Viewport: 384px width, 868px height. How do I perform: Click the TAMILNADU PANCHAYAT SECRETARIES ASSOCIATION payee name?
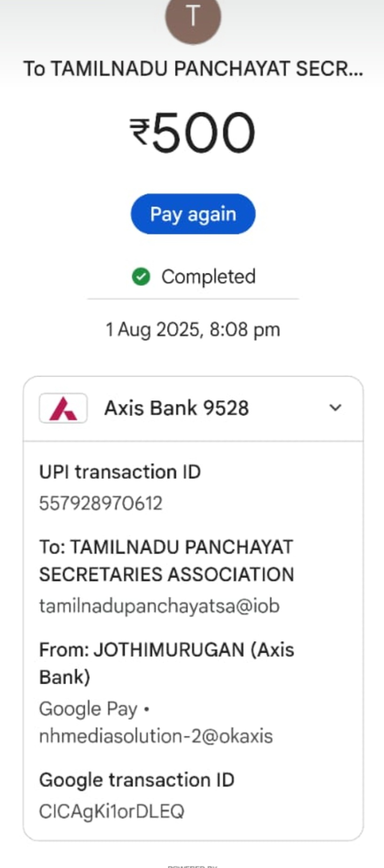166,560
